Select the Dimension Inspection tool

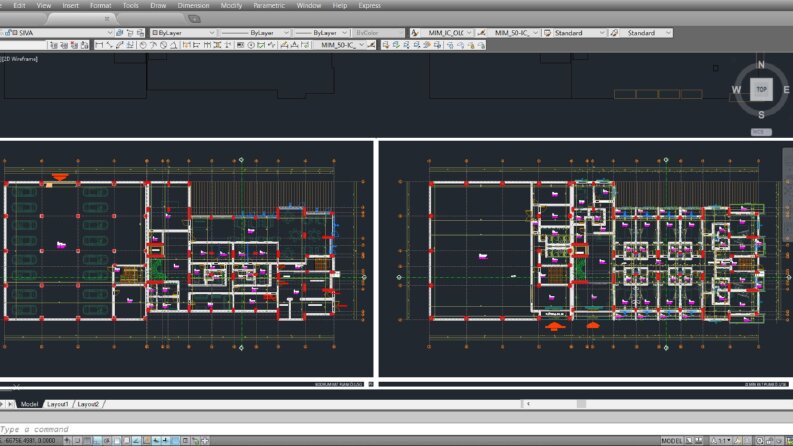(x=261, y=45)
